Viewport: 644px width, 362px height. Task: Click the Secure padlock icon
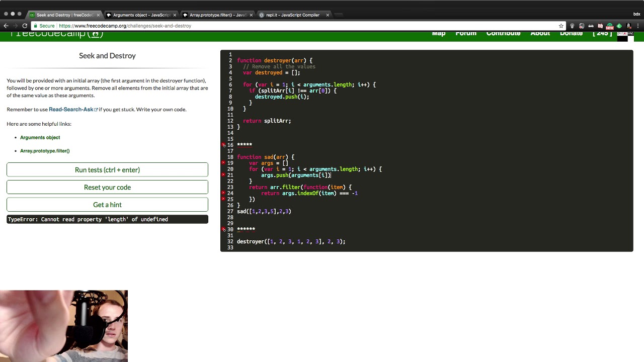click(35, 26)
